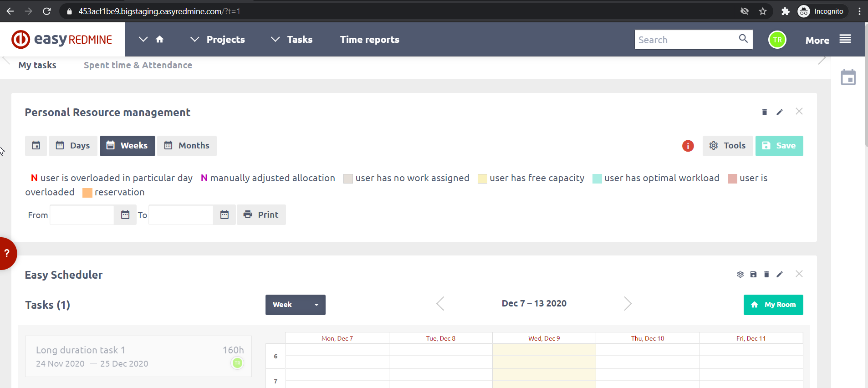868x388 pixels.
Task: Open Time reports in top menu
Action: point(369,40)
